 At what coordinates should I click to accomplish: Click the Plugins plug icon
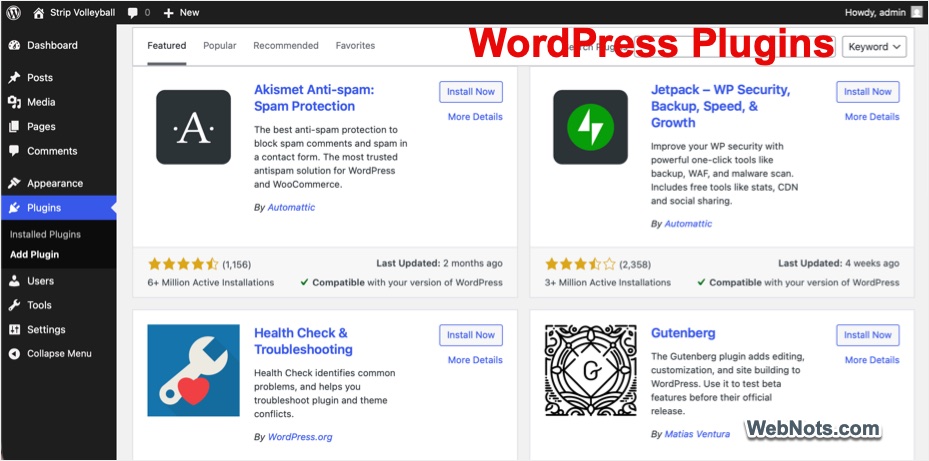coord(14,208)
